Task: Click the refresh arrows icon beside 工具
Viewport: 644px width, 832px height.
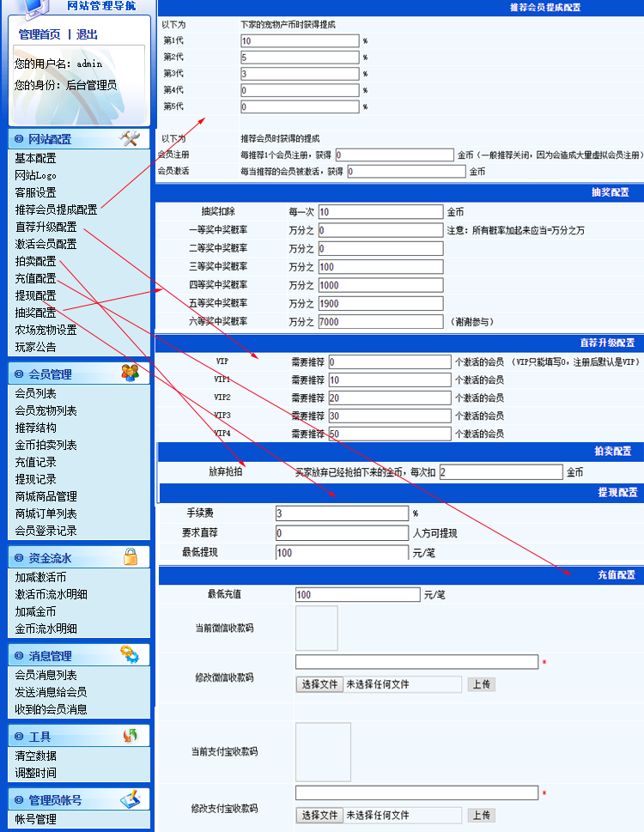Action: (130, 736)
